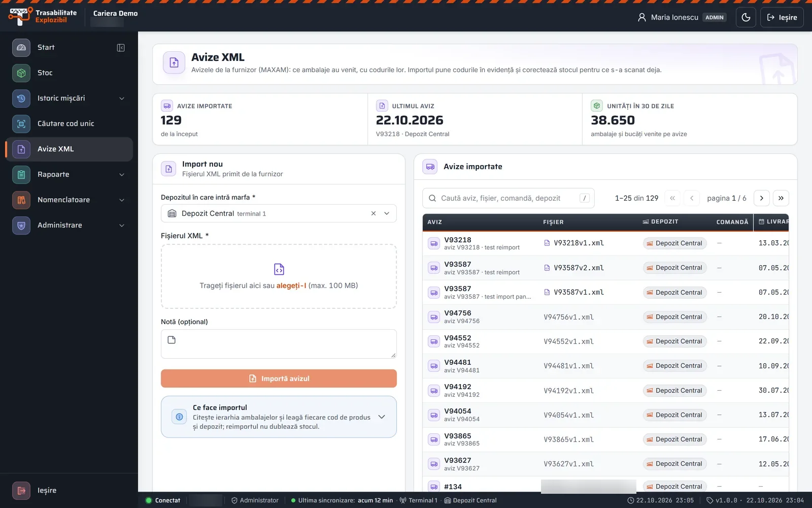The height and width of the screenshot is (508, 812).
Task: Click the Nomenclatoare books icon
Action: (21, 200)
